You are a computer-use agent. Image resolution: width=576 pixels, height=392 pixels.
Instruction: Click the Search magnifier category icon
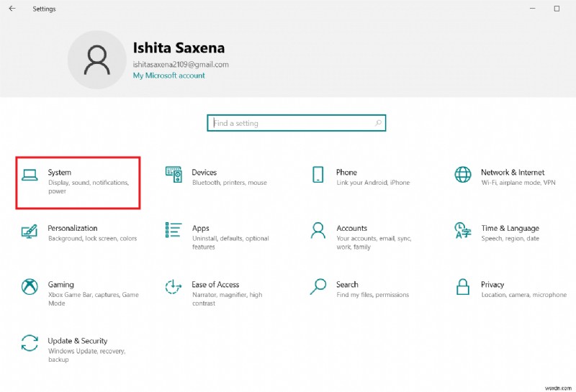pos(318,287)
